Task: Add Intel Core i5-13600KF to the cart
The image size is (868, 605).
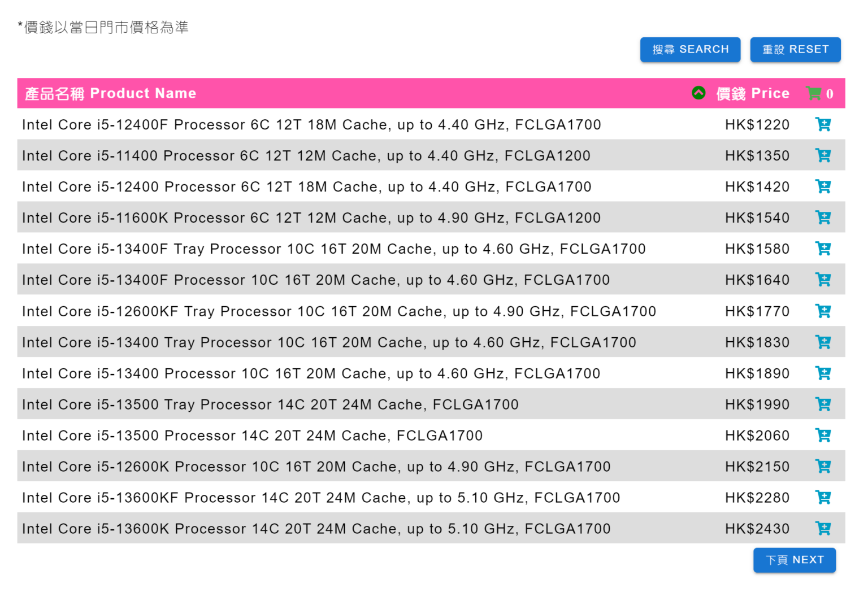Action: [823, 497]
